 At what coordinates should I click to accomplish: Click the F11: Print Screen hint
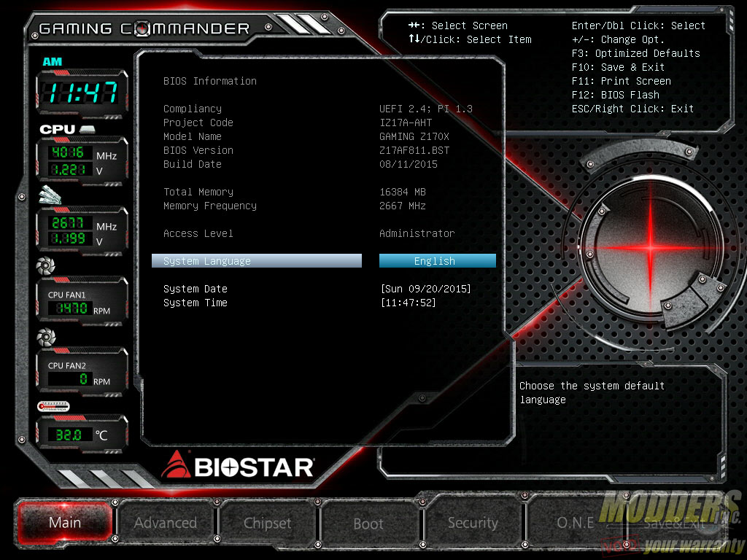(622, 81)
